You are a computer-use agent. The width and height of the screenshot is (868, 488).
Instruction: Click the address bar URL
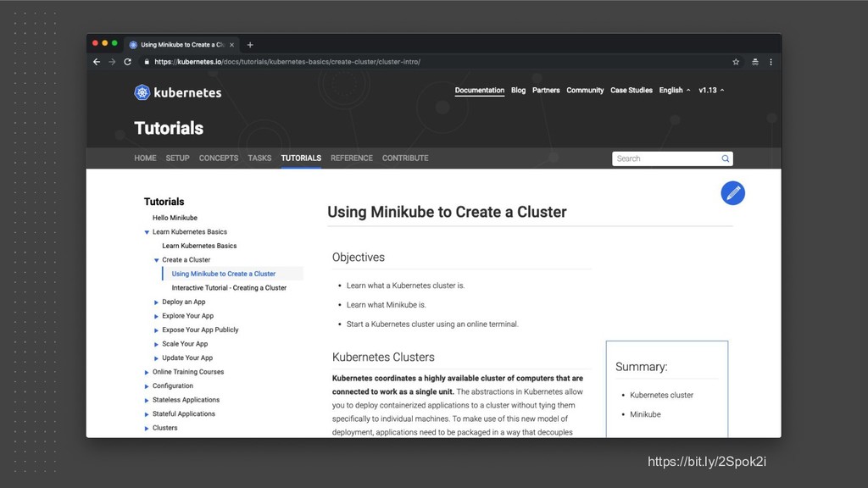287,62
